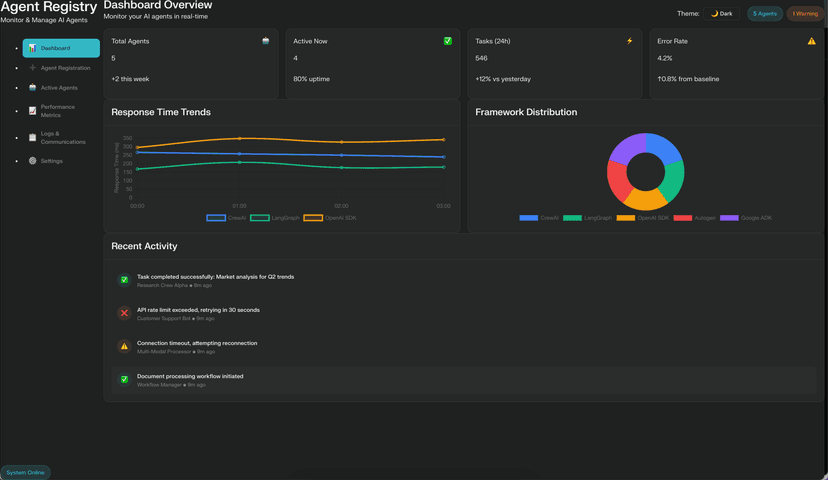Toggle the Dark theme switch

click(721, 14)
